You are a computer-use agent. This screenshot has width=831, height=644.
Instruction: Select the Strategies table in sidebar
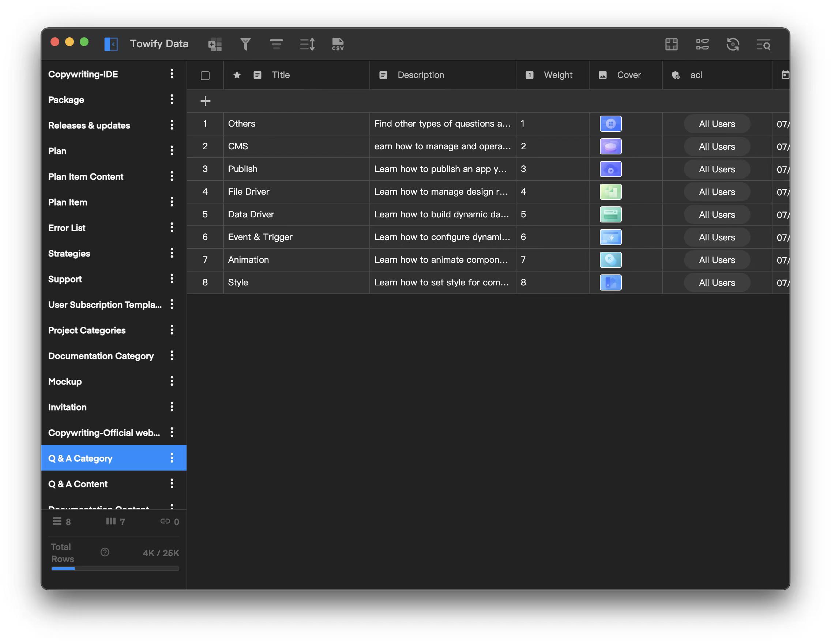click(x=114, y=254)
